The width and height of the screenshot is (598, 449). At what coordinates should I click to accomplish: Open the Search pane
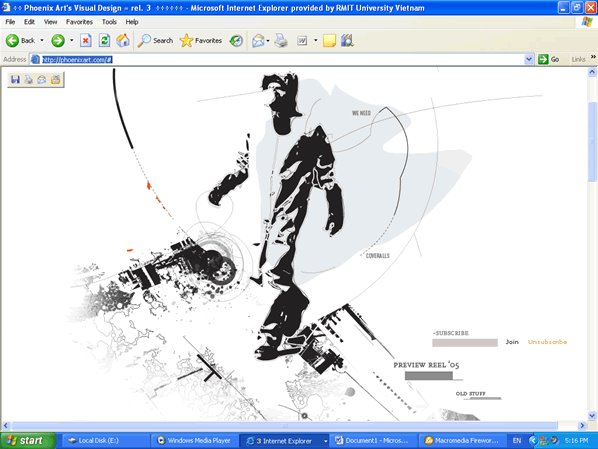(155, 40)
